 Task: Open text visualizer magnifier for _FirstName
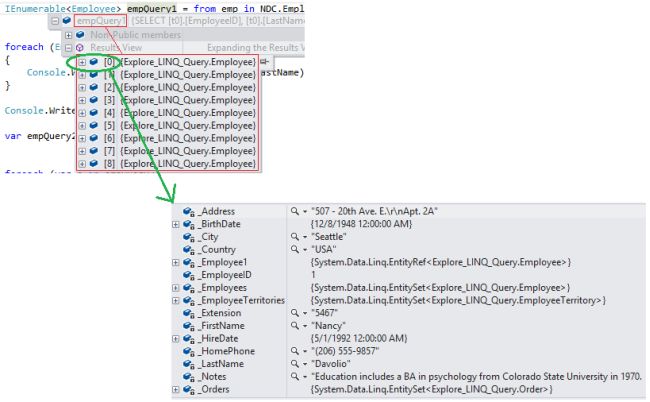(x=294, y=326)
